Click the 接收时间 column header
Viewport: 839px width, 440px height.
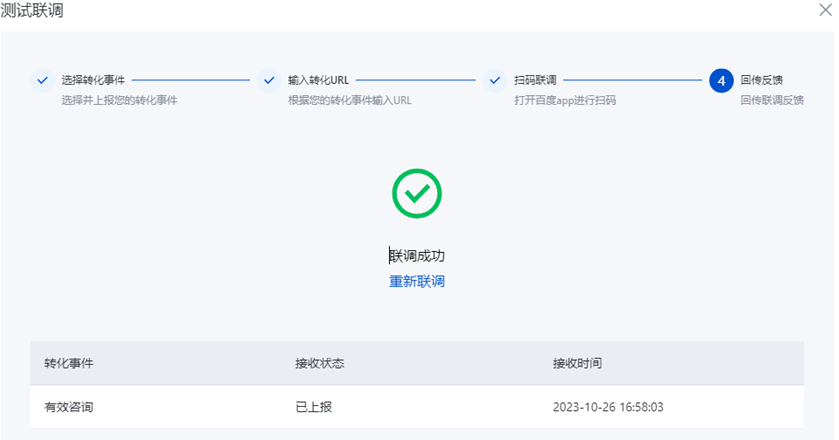(x=577, y=363)
